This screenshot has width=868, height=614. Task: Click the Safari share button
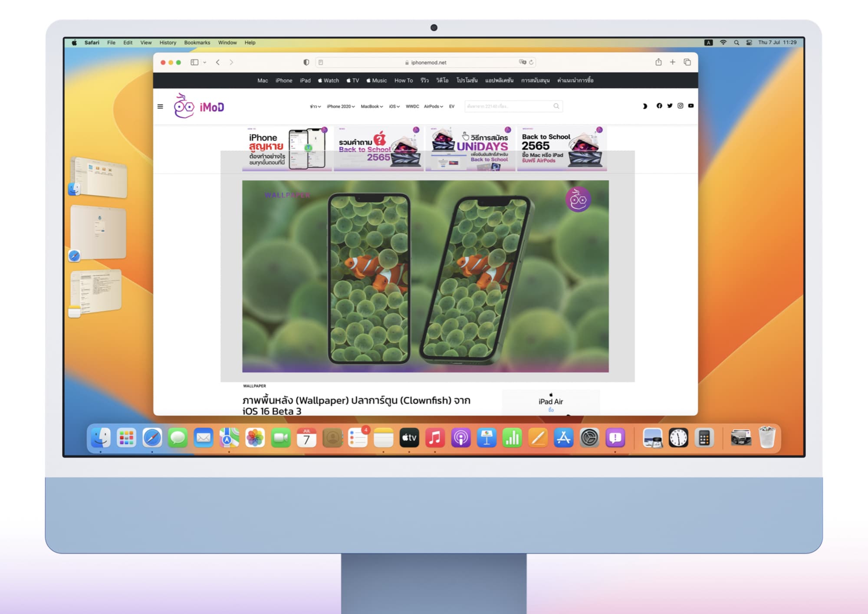click(x=658, y=62)
